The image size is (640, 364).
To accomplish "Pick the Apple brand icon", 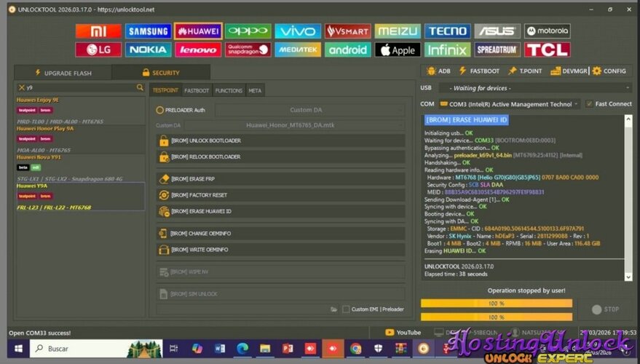I will click(398, 50).
